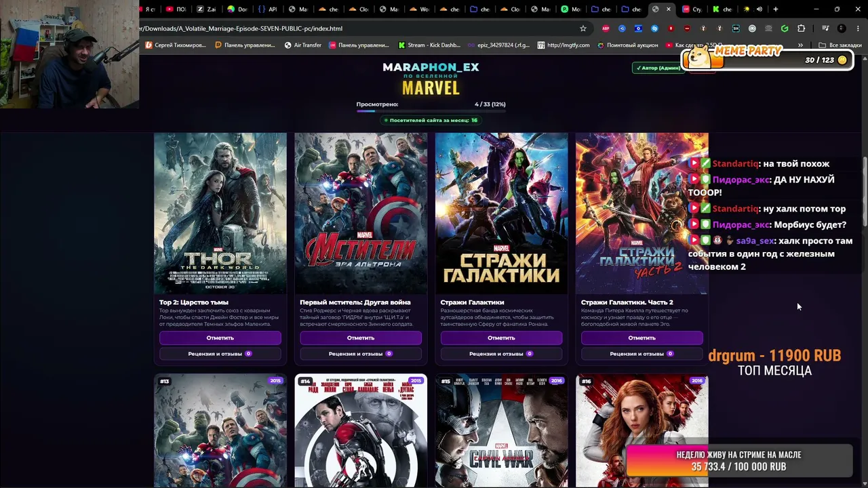The width and height of the screenshot is (868, 488).
Task: Open the Chrome profile avatar
Action: (842, 28)
